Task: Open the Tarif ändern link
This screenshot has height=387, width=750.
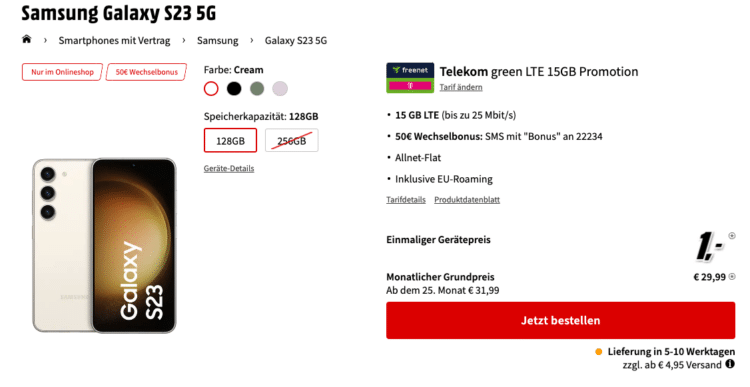Action: click(x=461, y=88)
